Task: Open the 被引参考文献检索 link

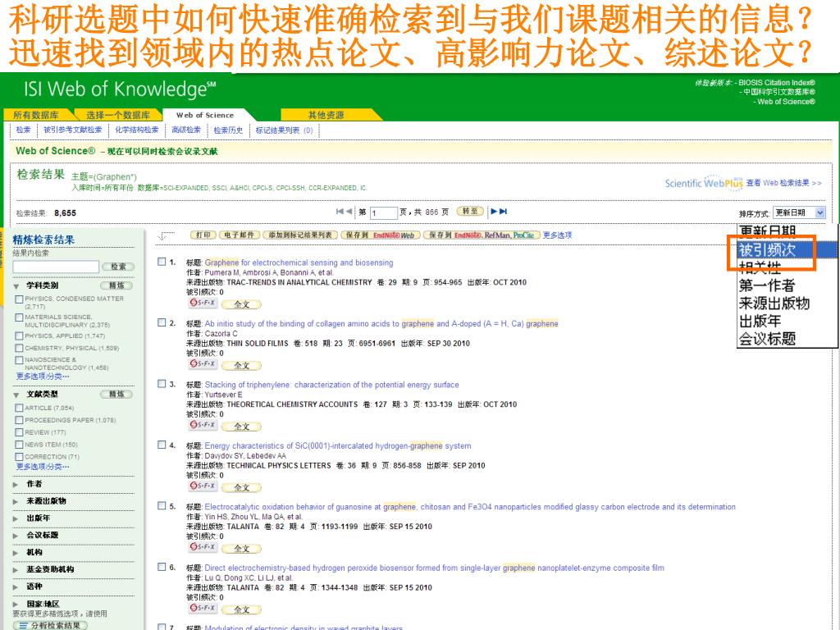Action: click(x=73, y=130)
